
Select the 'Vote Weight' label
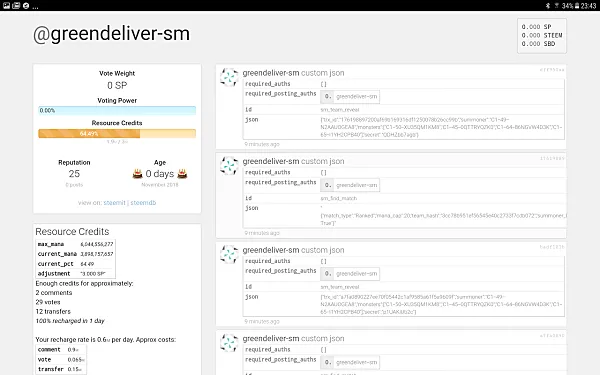click(x=117, y=73)
